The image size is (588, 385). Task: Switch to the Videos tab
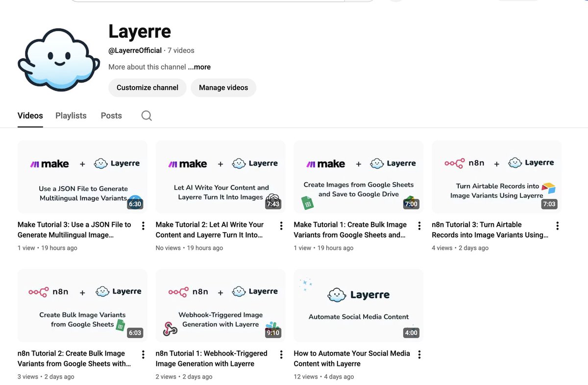point(30,116)
